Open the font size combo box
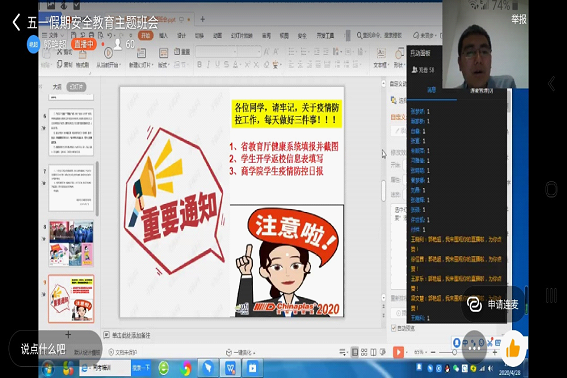The height and width of the screenshot is (378, 567). tap(250, 52)
